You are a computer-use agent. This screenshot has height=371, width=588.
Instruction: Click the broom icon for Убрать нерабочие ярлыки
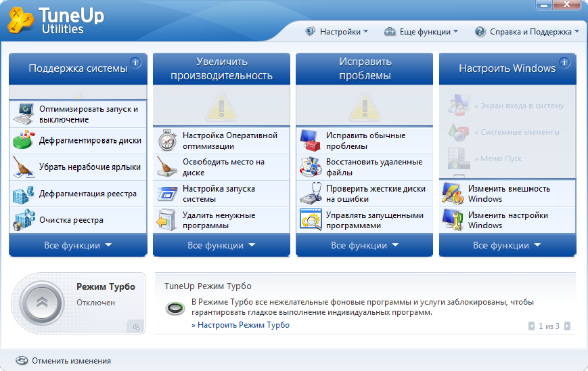pyautogui.click(x=23, y=167)
